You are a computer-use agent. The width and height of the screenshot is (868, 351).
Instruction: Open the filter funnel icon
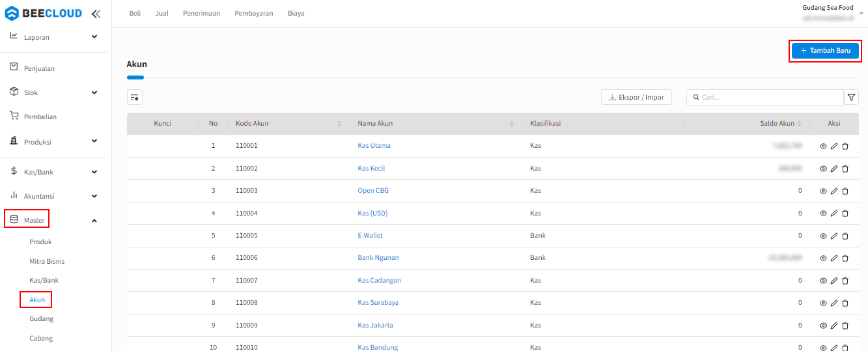click(x=851, y=97)
